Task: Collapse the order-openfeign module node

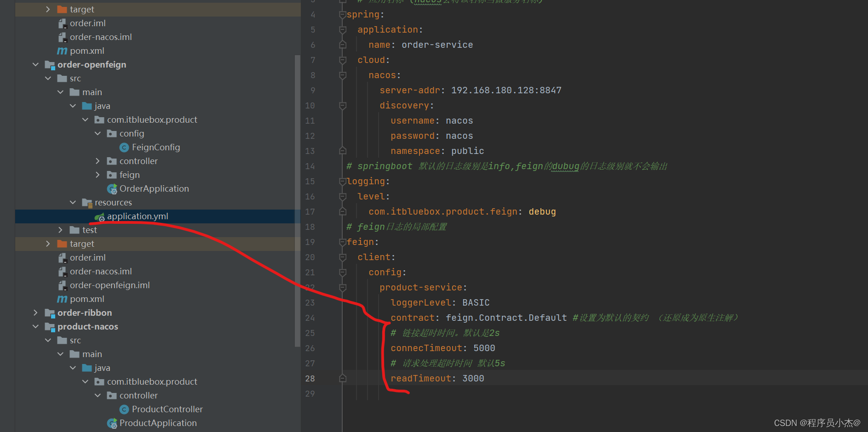Action: point(35,65)
